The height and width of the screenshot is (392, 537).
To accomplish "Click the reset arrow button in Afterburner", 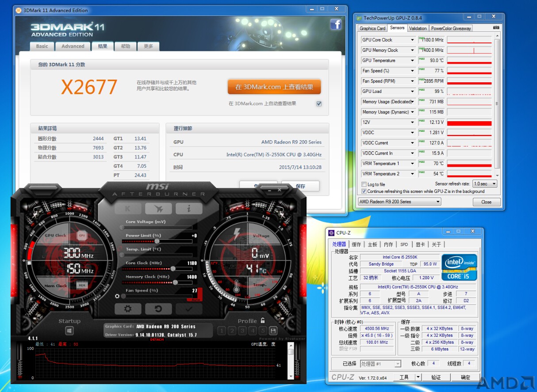I will click(158, 309).
